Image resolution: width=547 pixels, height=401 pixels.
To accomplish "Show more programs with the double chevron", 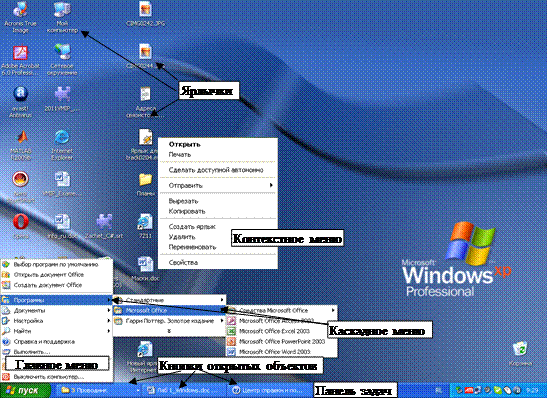I will coord(169,331).
